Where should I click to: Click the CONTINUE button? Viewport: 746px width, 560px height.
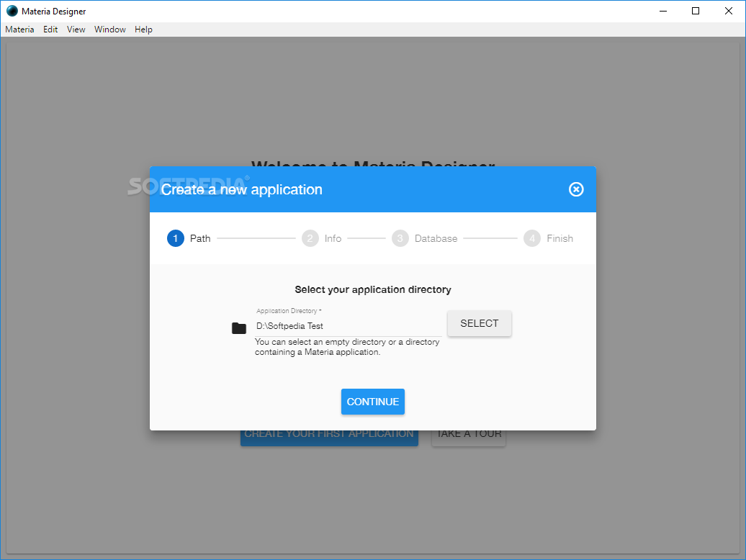coord(372,402)
